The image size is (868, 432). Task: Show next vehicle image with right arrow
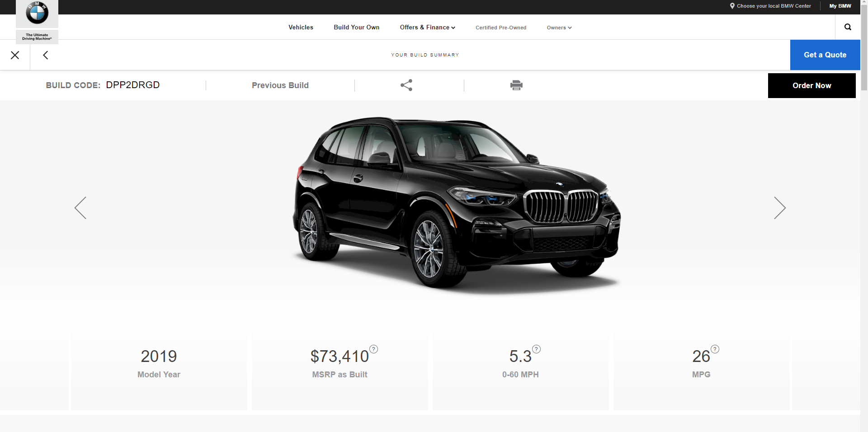pos(780,208)
